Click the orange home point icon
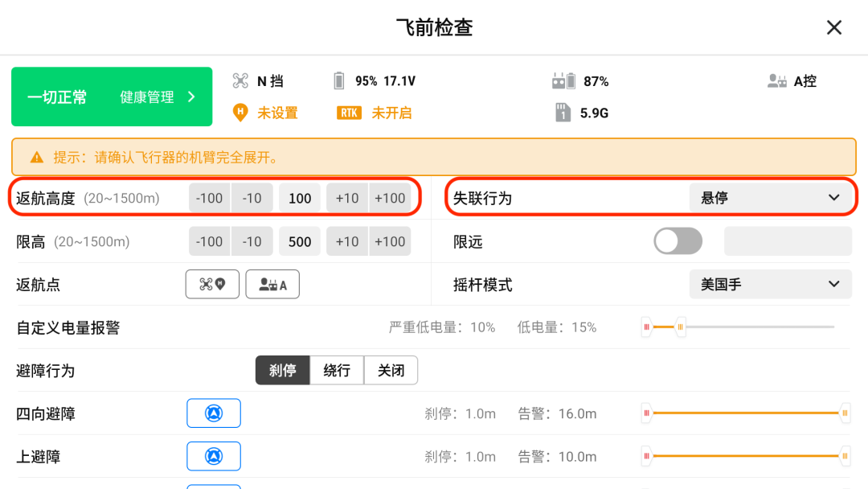The width and height of the screenshot is (868, 489). (x=240, y=113)
